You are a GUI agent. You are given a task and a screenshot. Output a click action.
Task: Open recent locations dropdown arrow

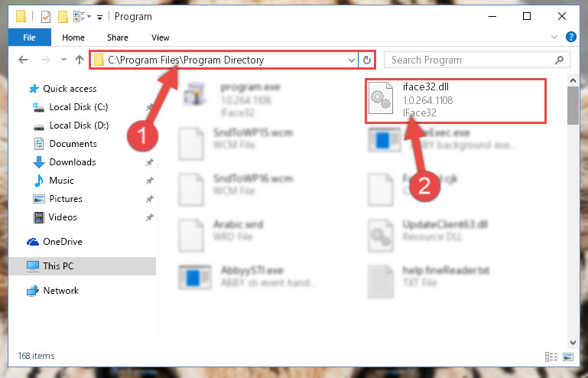click(x=63, y=60)
